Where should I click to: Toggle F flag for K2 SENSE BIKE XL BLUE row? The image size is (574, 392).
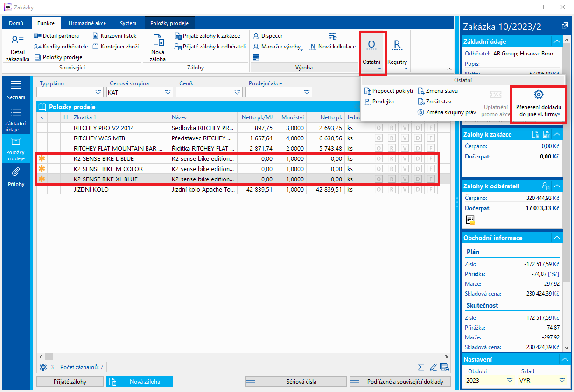[x=431, y=179]
